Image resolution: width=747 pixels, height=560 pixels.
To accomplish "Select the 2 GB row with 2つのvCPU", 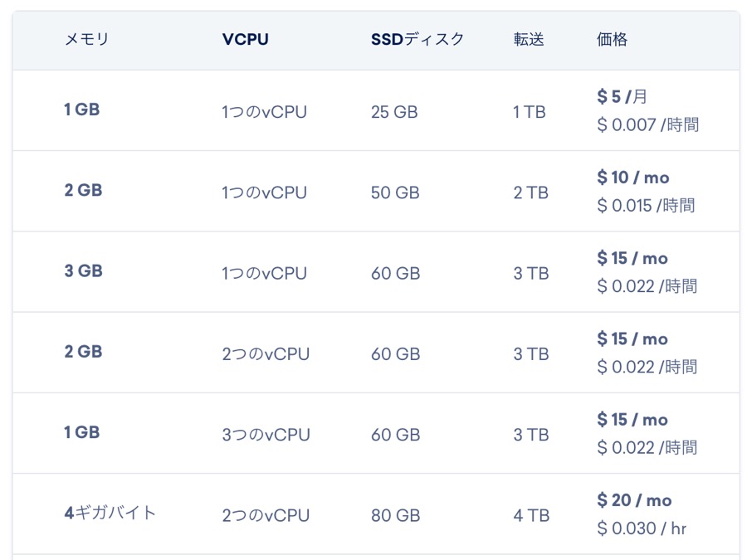I will [376, 353].
